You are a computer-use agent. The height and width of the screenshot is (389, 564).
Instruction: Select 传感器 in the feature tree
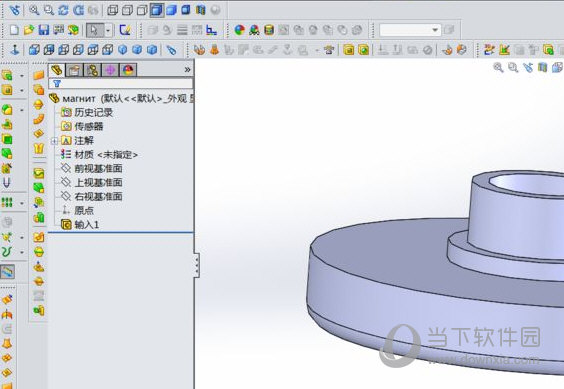click(x=82, y=126)
